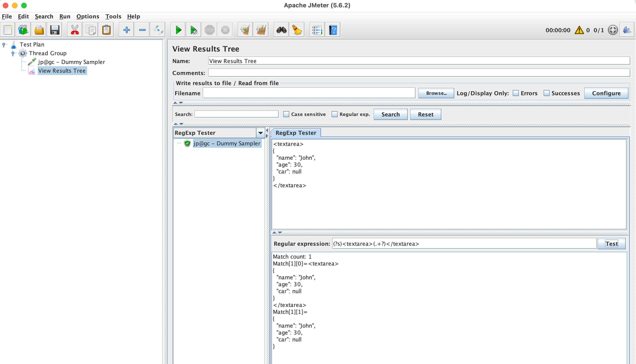Save the test plan using toolbar icon

pyautogui.click(x=55, y=29)
